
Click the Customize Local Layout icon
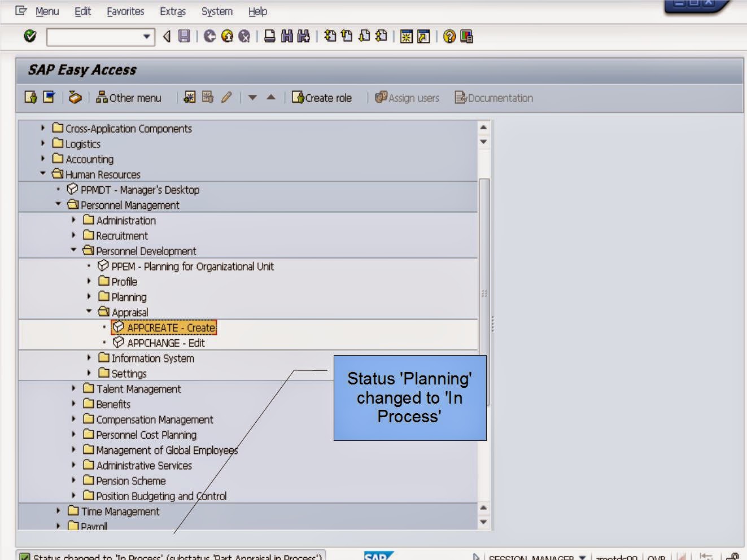point(465,36)
